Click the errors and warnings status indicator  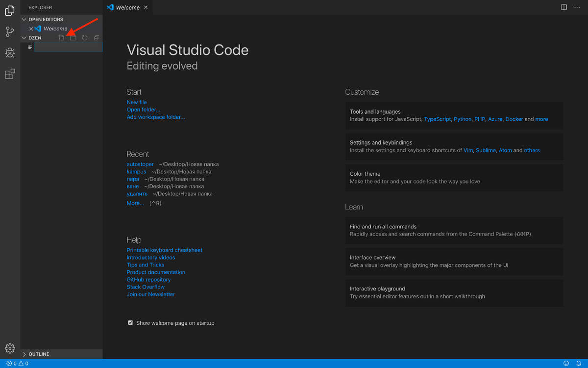click(x=17, y=364)
